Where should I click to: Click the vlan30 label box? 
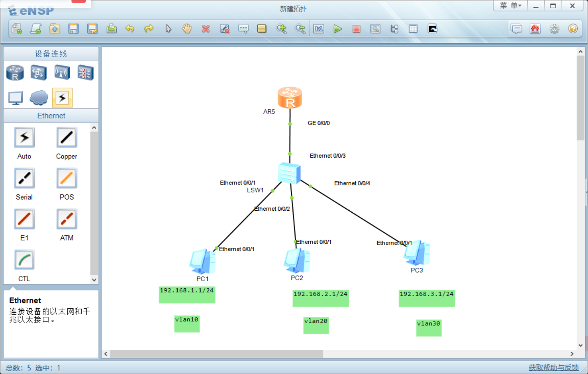coord(429,328)
